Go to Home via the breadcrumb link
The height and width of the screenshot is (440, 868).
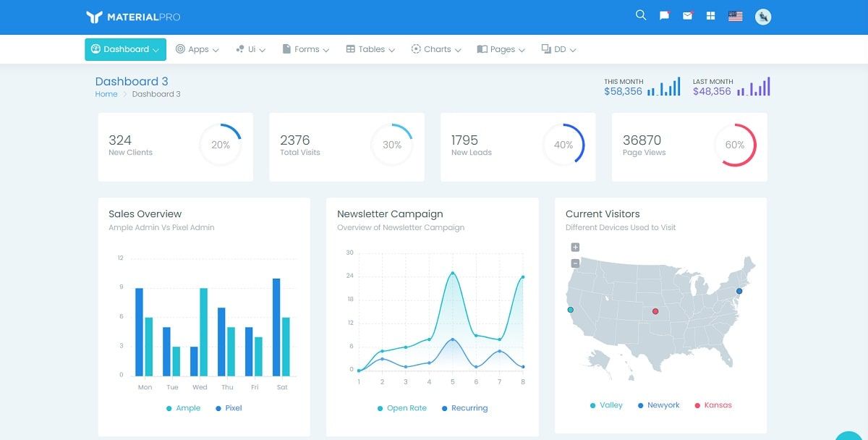[105, 94]
